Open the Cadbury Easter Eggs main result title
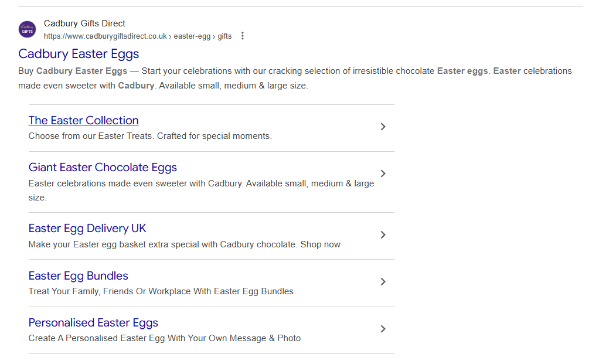The height and width of the screenshot is (364, 599). tap(79, 54)
